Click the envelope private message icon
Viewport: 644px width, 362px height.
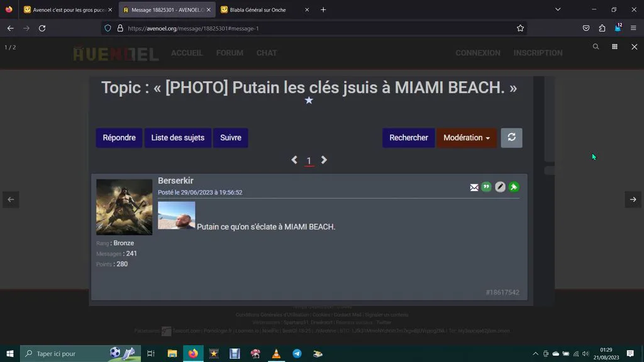point(474,187)
